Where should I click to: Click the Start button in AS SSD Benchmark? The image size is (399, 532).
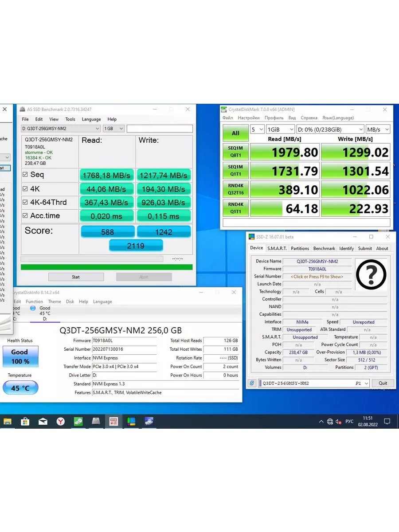pos(76,277)
